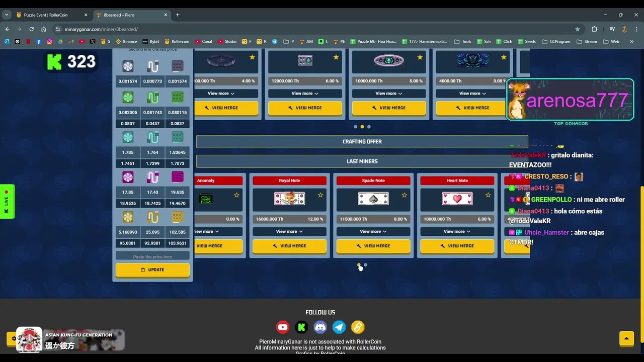Expand View more on 12000.000 Th miner

(305, 94)
